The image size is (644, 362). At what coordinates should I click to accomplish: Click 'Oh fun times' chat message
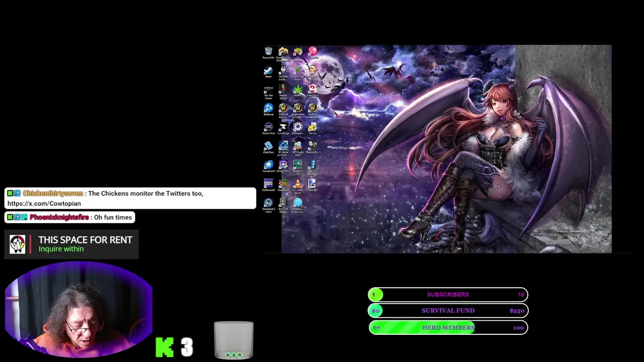(x=113, y=217)
